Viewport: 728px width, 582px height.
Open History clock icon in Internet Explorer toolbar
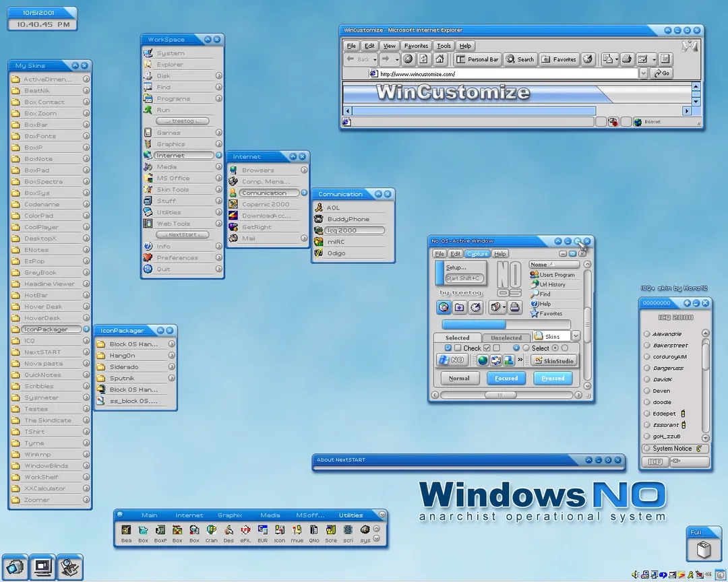[588, 59]
